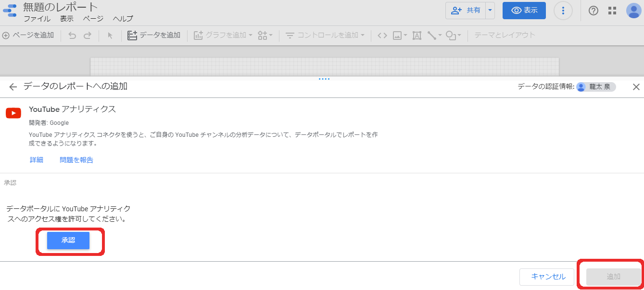The image size is (644, 290).
Task: Click the YouTube logo icon
Action: pyautogui.click(x=13, y=113)
